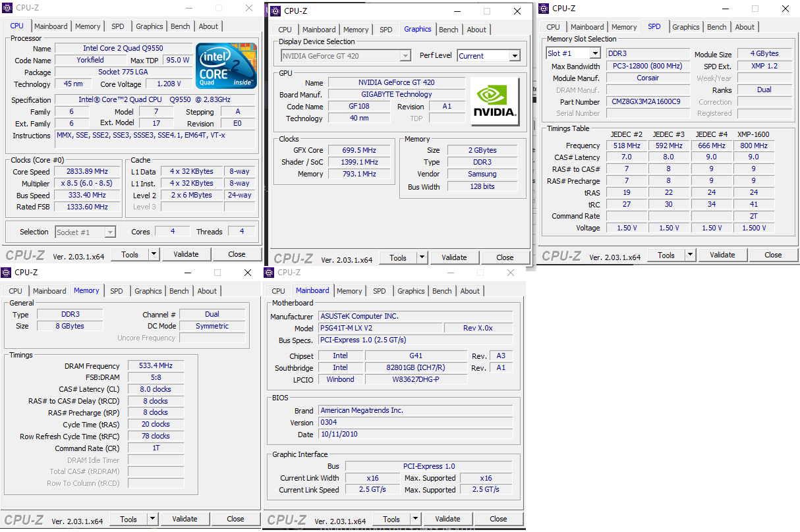This screenshot has width=800, height=532.
Task: Select Memory tab in the SPD window
Action: (x=624, y=27)
